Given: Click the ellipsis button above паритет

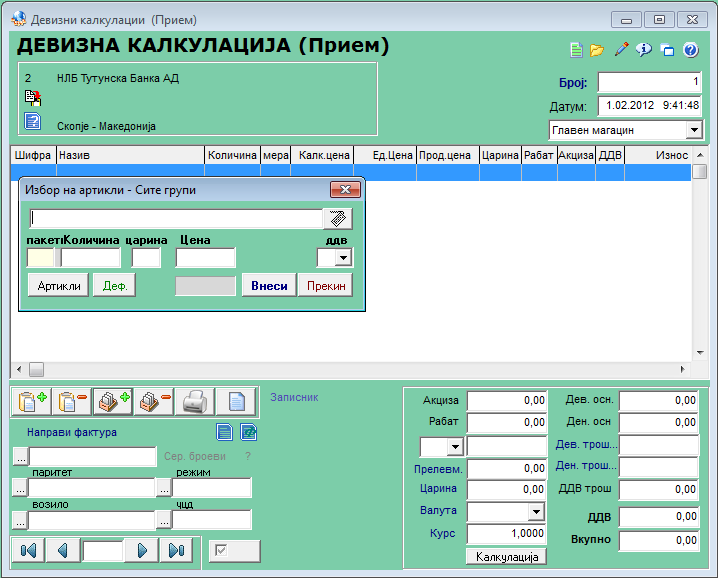Looking at the screenshot, I should pyautogui.click(x=21, y=457).
